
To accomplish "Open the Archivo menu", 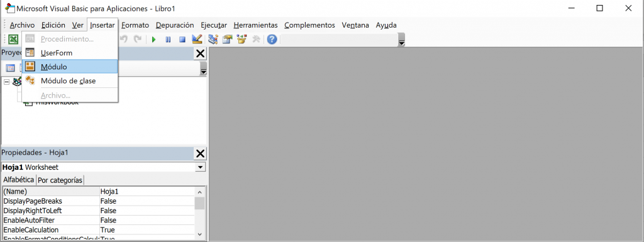I will click(x=22, y=25).
